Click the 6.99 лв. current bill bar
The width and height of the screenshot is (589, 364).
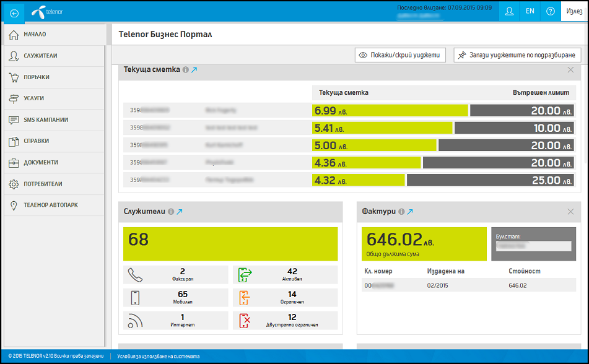390,110
